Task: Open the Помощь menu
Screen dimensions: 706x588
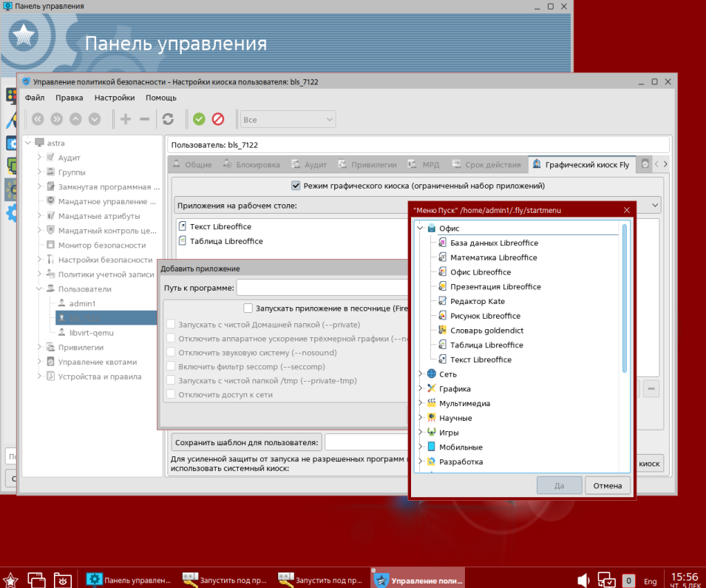Action: (x=160, y=98)
